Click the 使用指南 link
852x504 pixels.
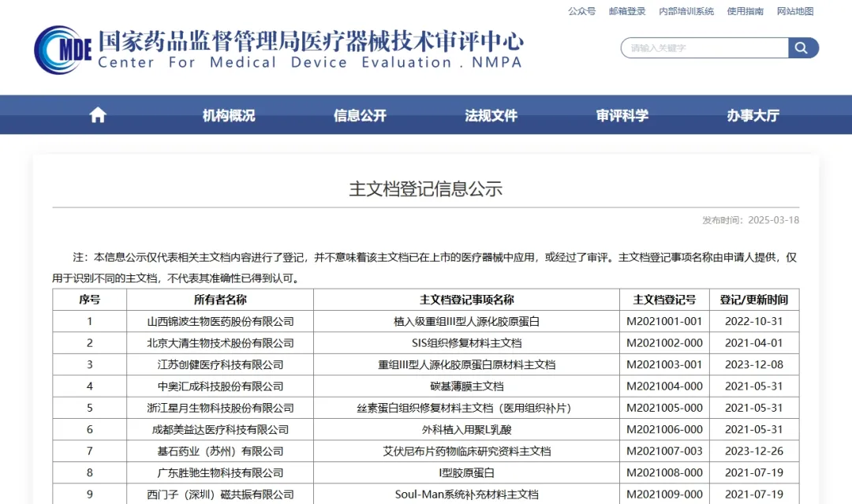(745, 11)
